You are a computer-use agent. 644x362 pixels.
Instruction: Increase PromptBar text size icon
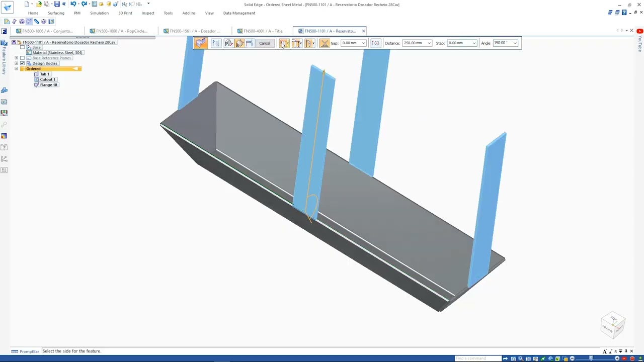pyautogui.click(x=605, y=351)
